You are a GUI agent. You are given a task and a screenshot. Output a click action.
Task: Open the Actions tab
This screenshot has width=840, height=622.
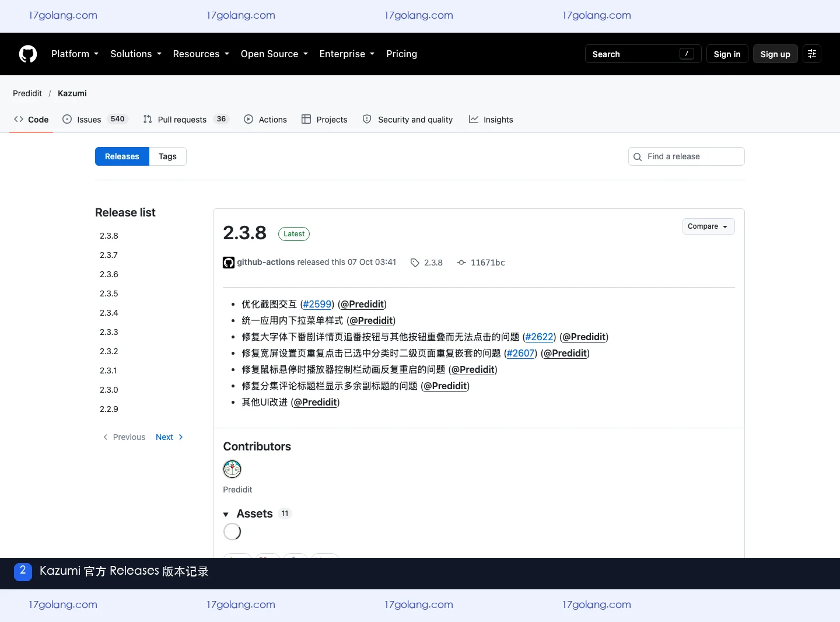click(x=265, y=120)
